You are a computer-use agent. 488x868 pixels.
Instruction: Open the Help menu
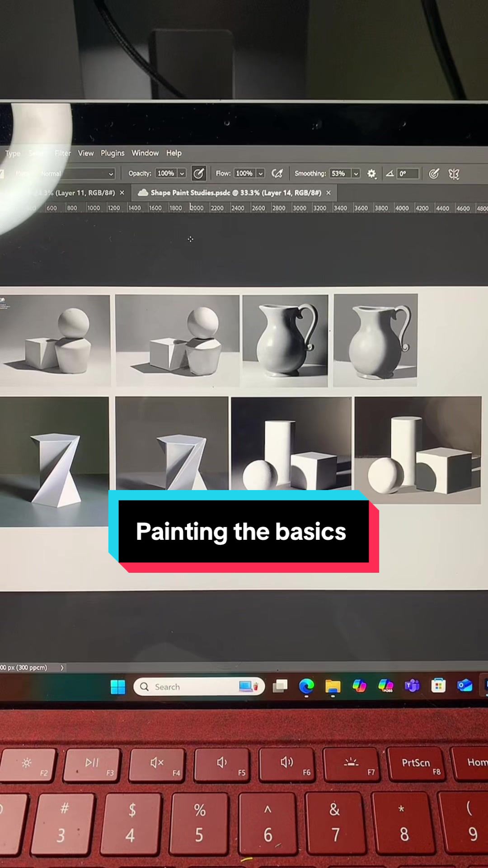(x=174, y=153)
